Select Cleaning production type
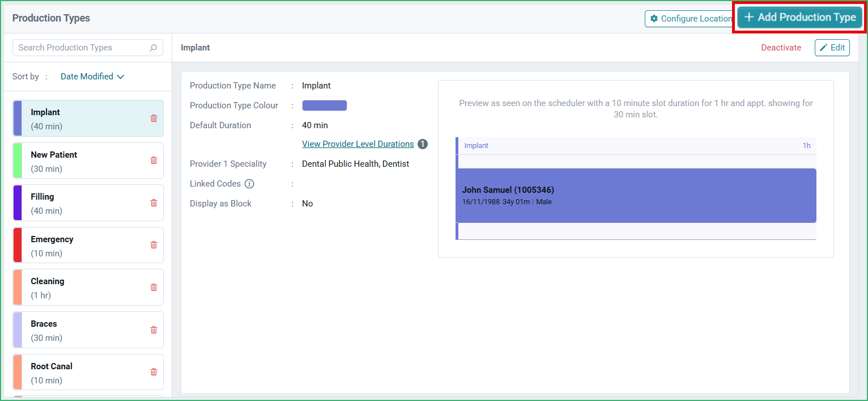The height and width of the screenshot is (401, 868). click(88, 288)
